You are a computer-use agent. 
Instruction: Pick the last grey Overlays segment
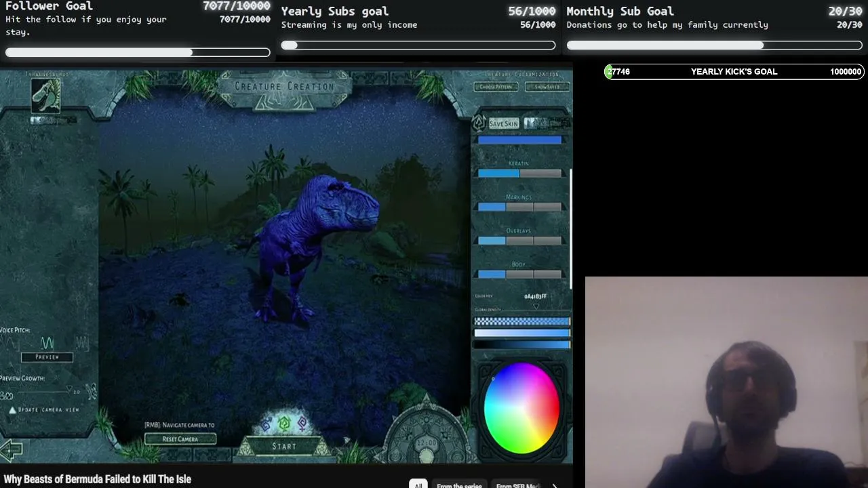[548, 241]
